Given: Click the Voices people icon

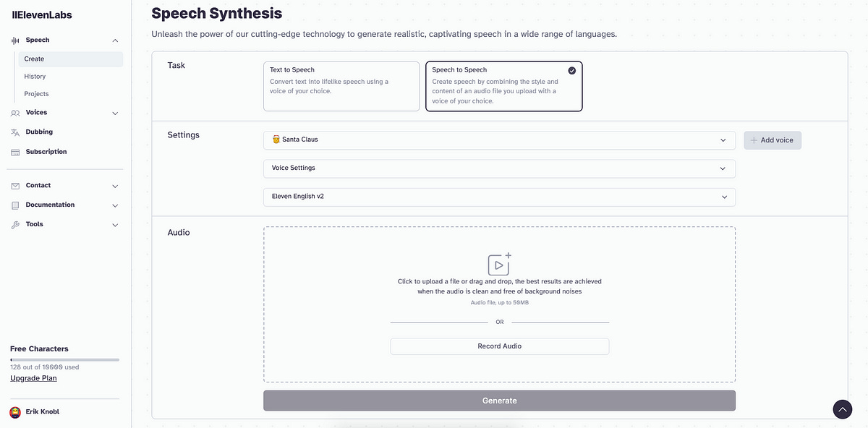Looking at the screenshot, I should coord(15,113).
